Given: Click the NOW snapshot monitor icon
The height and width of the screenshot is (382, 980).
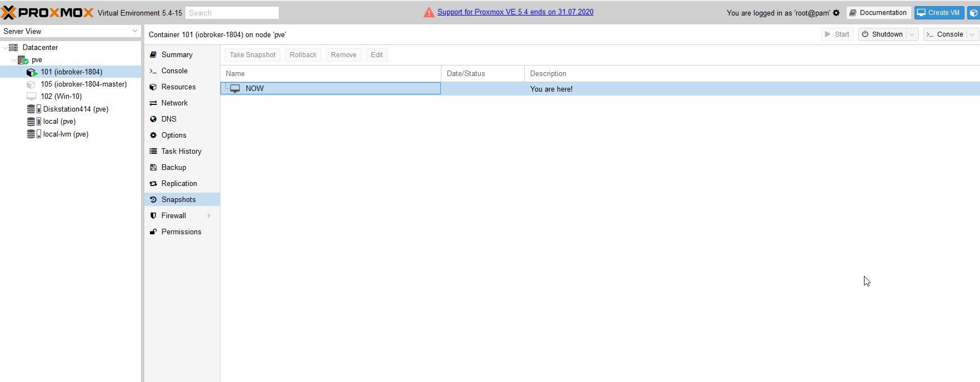Looking at the screenshot, I should tap(235, 89).
